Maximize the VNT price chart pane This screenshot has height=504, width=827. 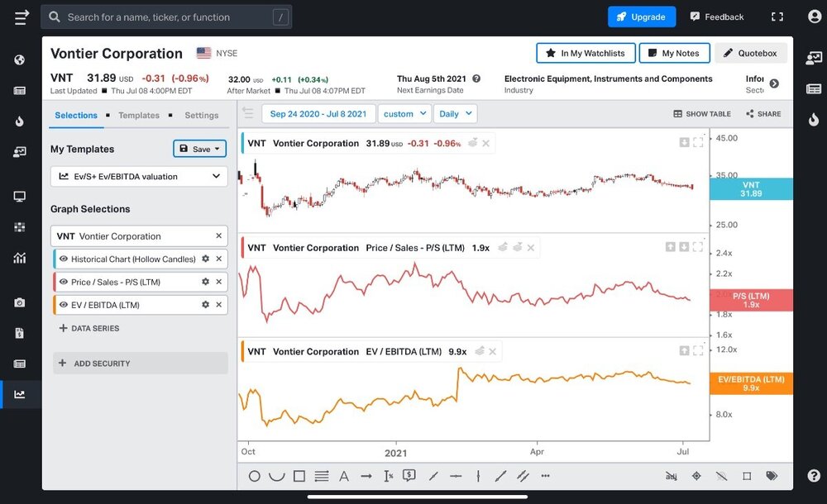click(x=698, y=142)
